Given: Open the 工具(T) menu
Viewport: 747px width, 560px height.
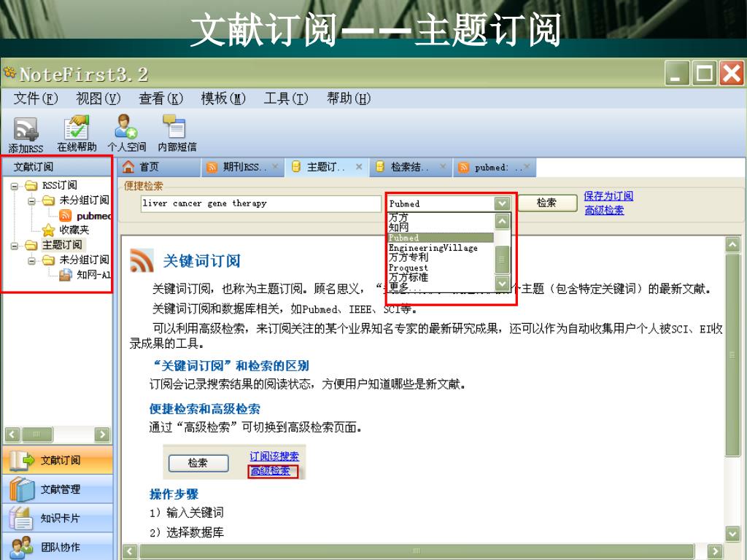Looking at the screenshot, I should [x=286, y=98].
